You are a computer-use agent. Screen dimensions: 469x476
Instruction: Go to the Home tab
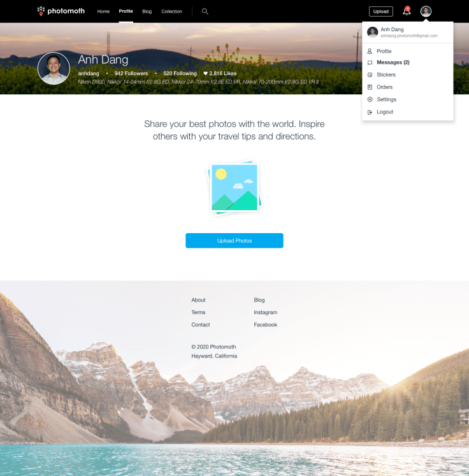(103, 11)
